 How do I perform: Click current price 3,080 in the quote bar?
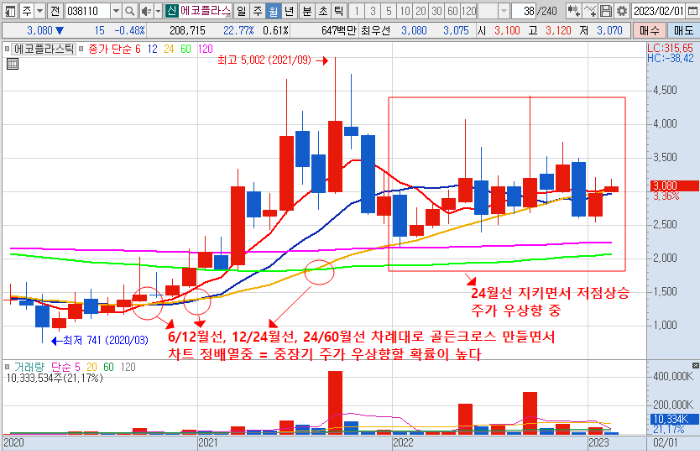pyautogui.click(x=40, y=30)
